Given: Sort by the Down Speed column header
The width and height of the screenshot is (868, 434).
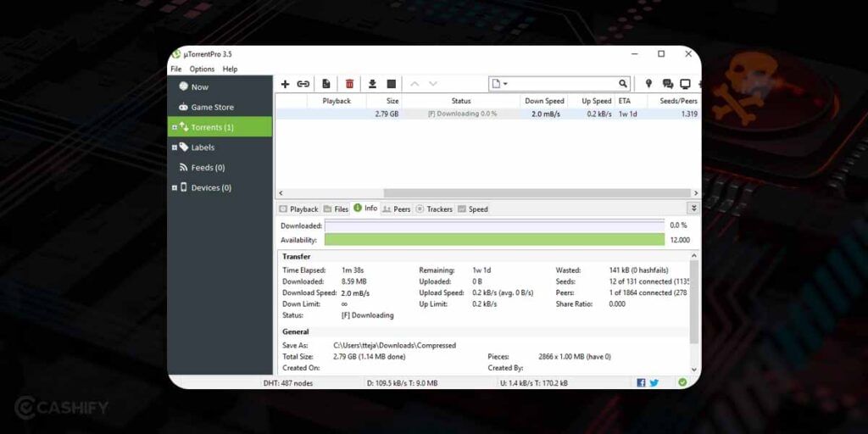Looking at the screenshot, I should pos(544,101).
